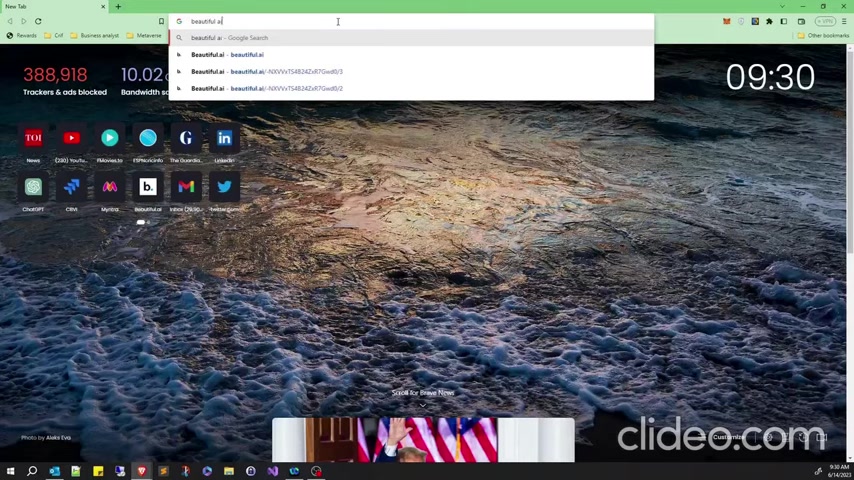Open the Metaverse bookmarks folder
This screenshot has width=854, height=480.
pos(144,35)
